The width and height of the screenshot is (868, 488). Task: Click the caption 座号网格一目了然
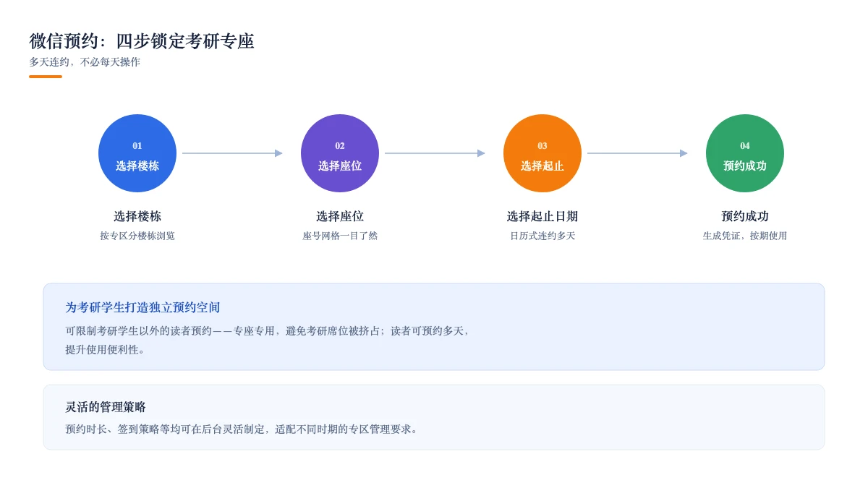(x=340, y=236)
